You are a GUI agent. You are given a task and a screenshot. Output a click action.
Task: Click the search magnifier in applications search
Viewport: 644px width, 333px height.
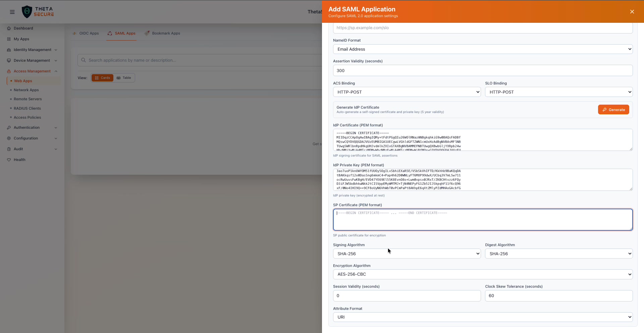point(84,60)
